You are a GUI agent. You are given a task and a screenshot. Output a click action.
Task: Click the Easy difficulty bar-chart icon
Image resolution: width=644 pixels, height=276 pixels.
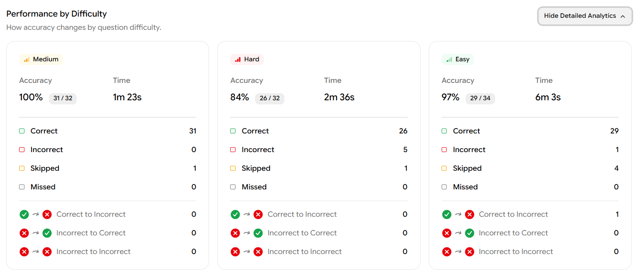coord(449,60)
